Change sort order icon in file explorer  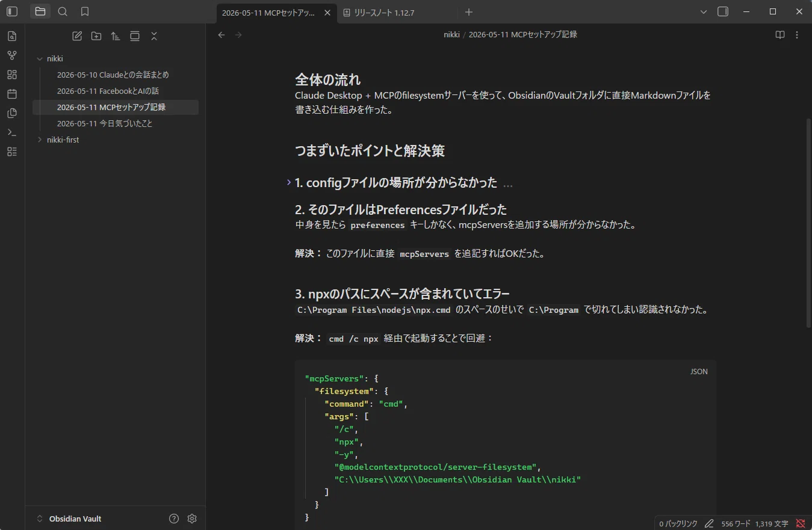116,36
